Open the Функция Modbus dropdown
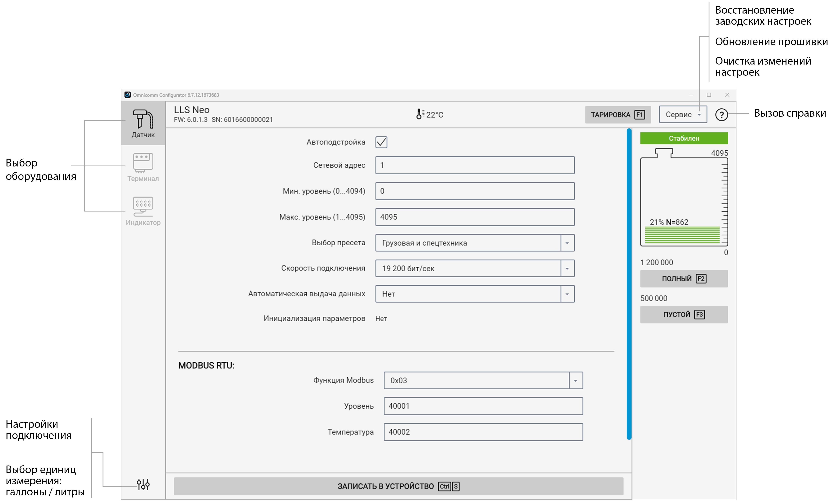 575,380
